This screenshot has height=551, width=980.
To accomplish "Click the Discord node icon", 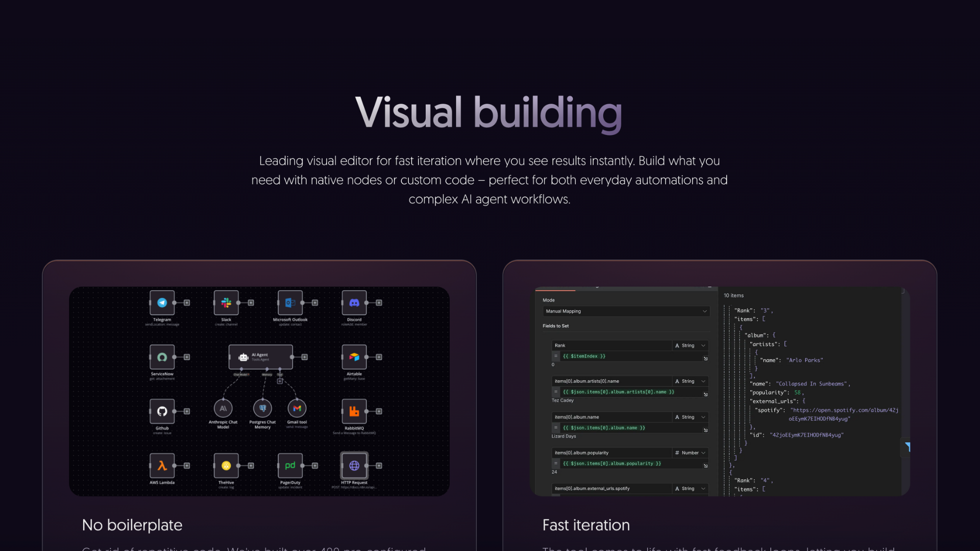I will click(x=354, y=303).
